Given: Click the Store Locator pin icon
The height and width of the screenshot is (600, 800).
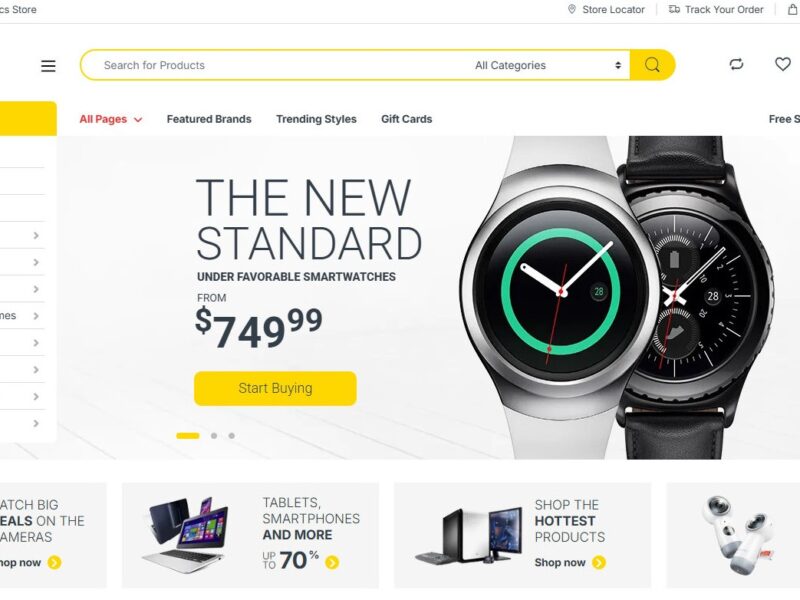Looking at the screenshot, I should tap(572, 9).
